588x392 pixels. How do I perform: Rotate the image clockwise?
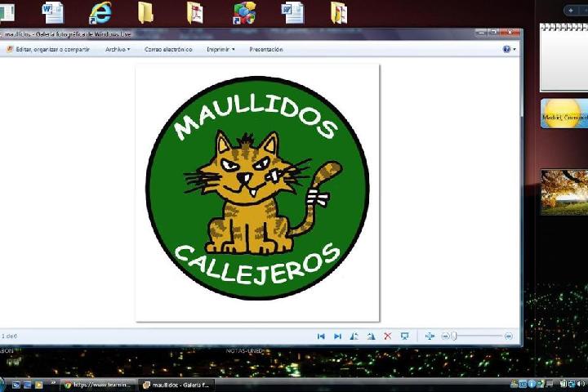pyautogui.click(x=371, y=336)
